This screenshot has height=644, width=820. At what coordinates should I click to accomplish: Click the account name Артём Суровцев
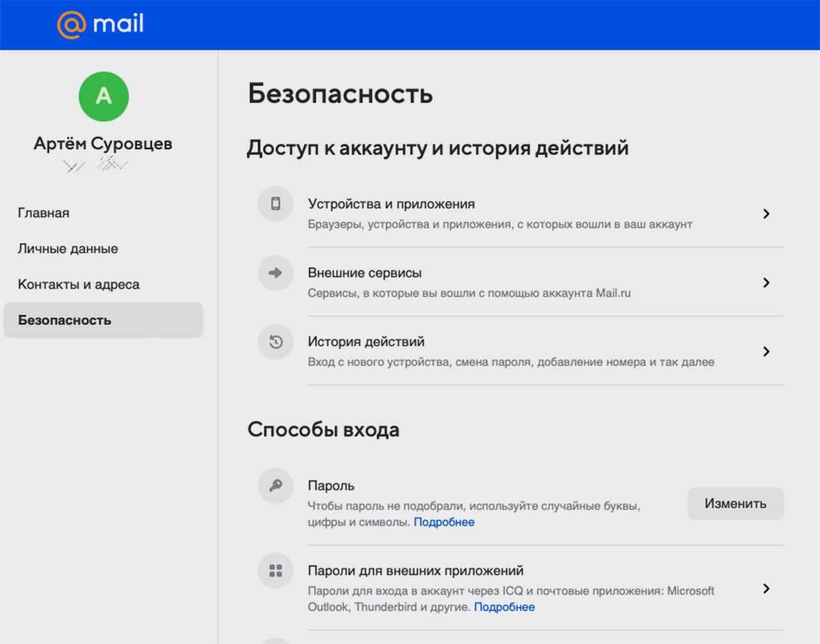(x=103, y=144)
